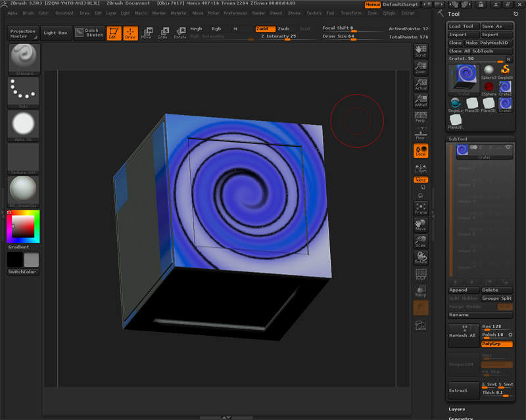Open the Standard brush picker
The width and height of the screenshot is (526, 420).
point(24,58)
